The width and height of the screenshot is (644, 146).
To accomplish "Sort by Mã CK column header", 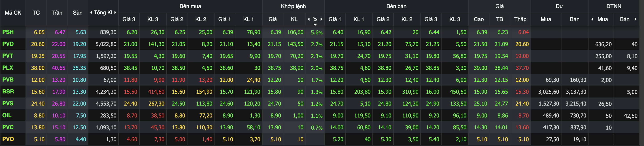I will (x=13, y=13).
